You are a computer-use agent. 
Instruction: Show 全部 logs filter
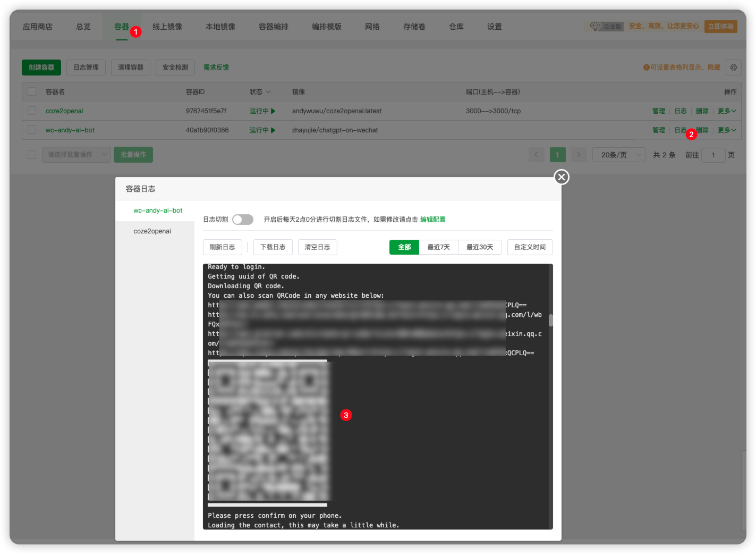(404, 247)
